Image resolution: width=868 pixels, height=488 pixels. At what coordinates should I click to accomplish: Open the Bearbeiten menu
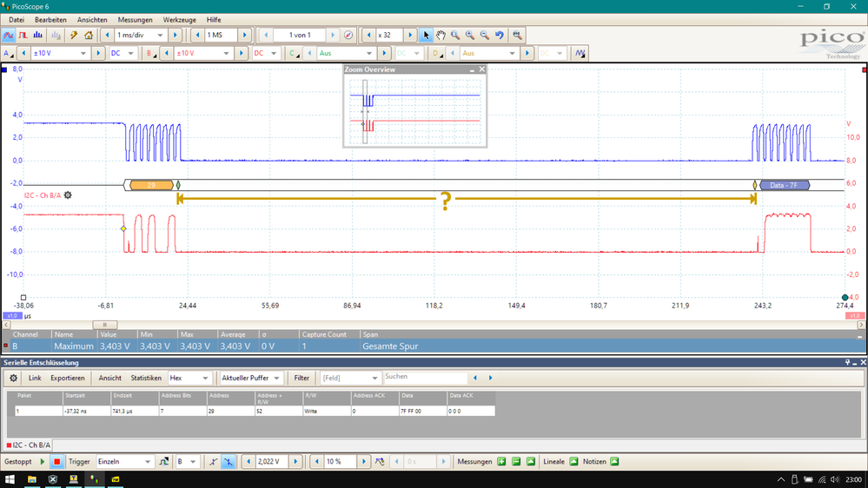tap(50, 19)
